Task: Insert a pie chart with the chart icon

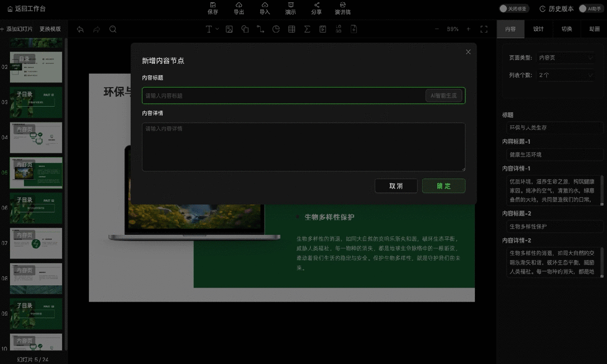Action: tap(276, 29)
